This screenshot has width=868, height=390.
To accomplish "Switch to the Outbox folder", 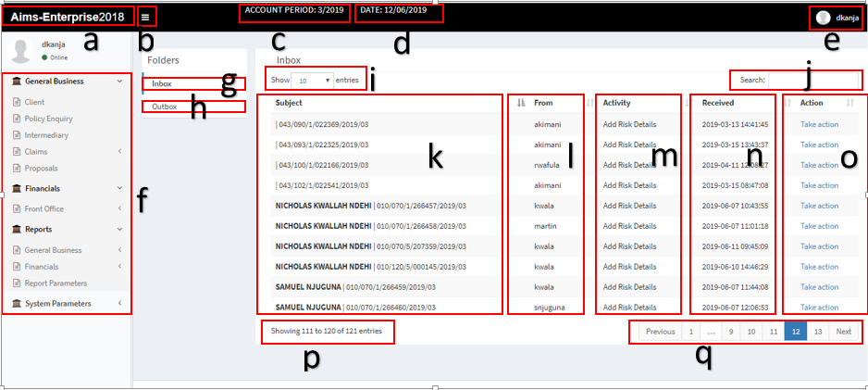I will (165, 107).
